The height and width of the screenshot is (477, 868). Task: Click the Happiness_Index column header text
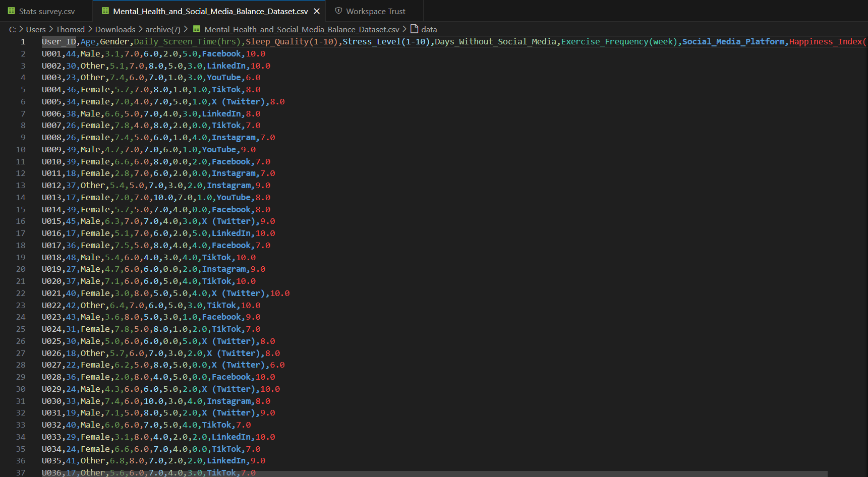coord(825,41)
